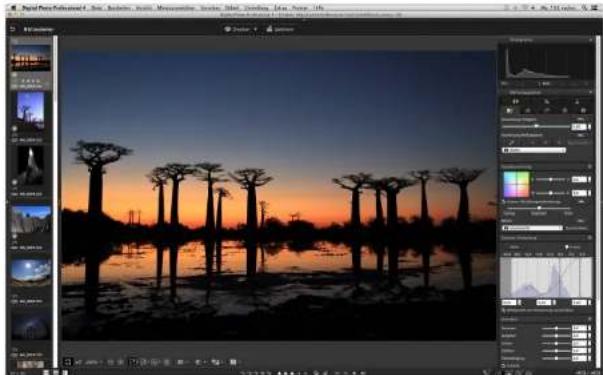Collapse the histogram panel at top right
This screenshot has width=603, height=375.
click(x=591, y=40)
